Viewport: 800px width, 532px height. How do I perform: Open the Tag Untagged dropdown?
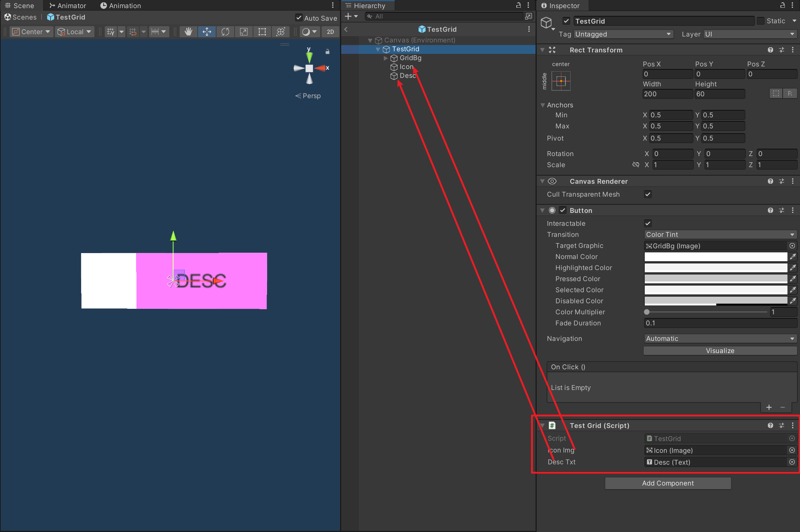[x=623, y=34]
